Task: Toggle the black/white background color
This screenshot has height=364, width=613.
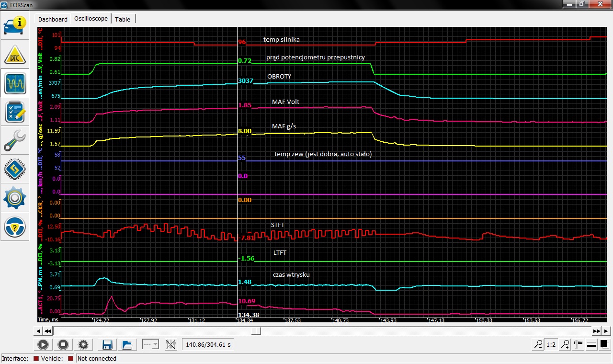Action: (604, 344)
